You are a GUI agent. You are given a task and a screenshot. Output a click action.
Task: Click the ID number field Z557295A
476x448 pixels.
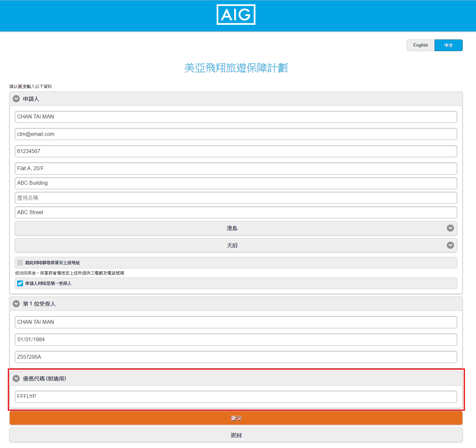coord(236,357)
